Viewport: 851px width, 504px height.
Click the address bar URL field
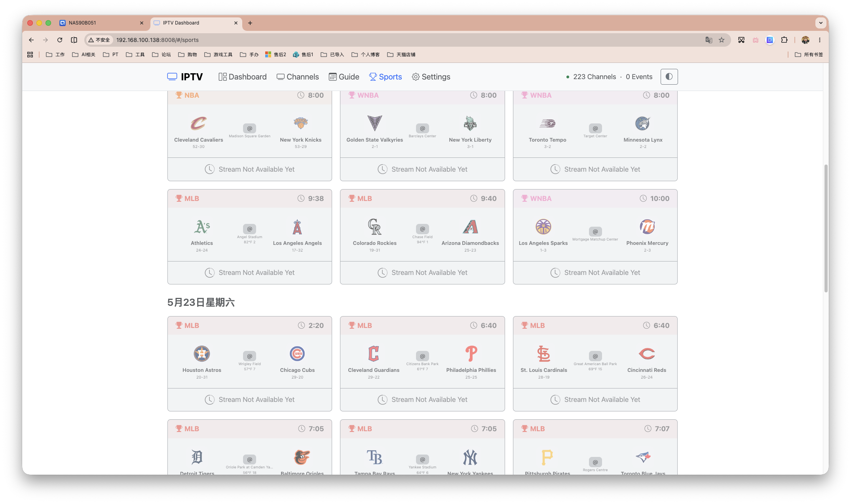click(408, 40)
